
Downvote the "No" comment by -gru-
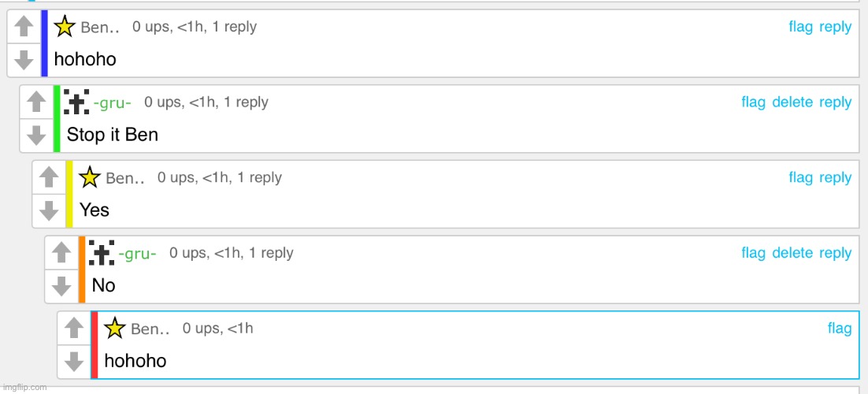61,286
